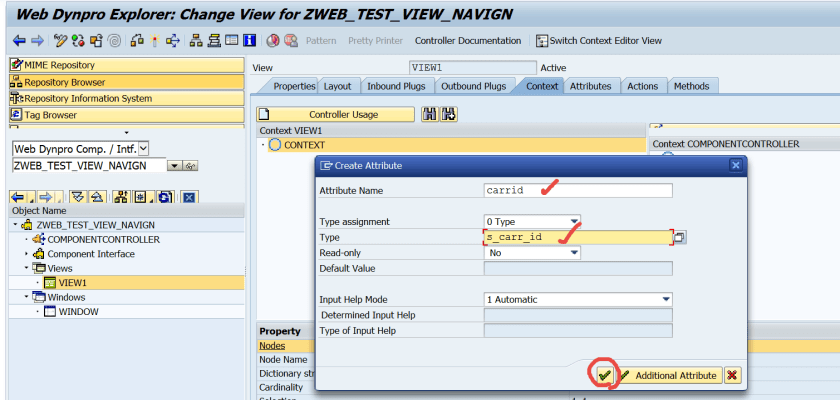Open the Repository Browser

click(126, 82)
